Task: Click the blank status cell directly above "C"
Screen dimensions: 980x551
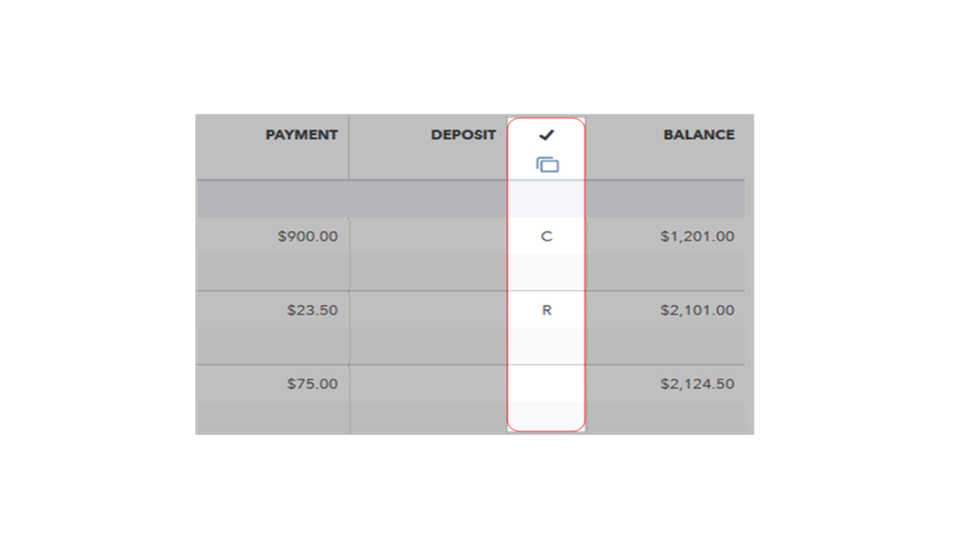Action: pyautogui.click(x=546, y=199)
